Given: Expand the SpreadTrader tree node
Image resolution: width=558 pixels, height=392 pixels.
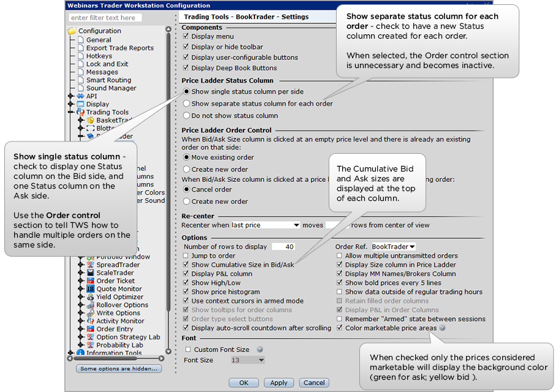Looking at the screenshot, I should pos(81,265).
